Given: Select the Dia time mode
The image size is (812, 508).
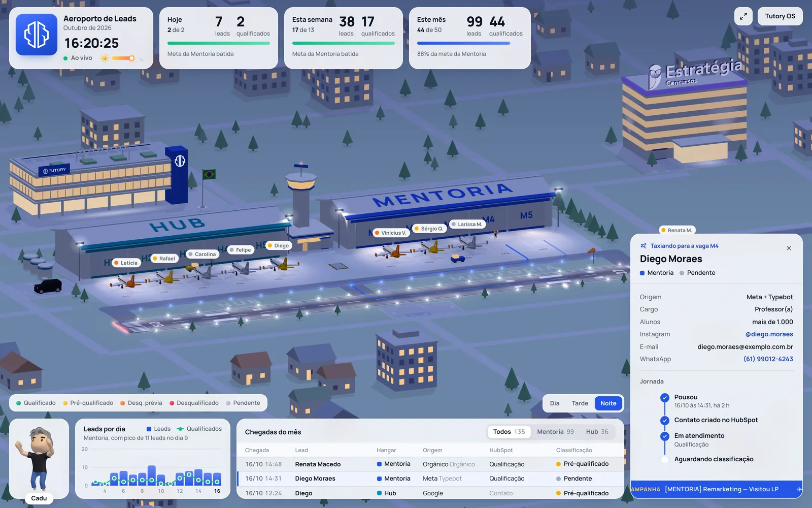Looking at the screenshot, I should coord(555,403).
